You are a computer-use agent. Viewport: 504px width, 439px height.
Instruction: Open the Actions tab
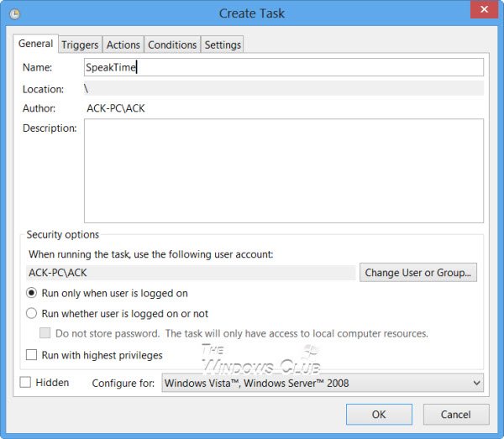123,44
